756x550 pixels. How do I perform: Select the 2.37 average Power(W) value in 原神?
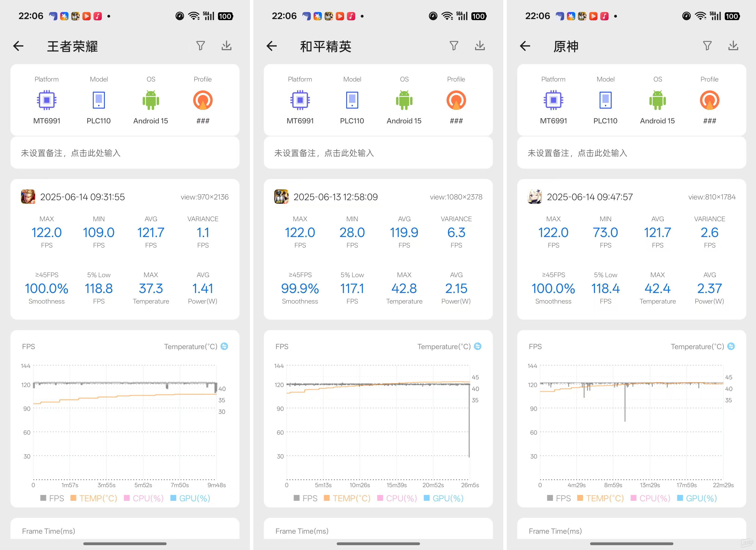(709, 288)
